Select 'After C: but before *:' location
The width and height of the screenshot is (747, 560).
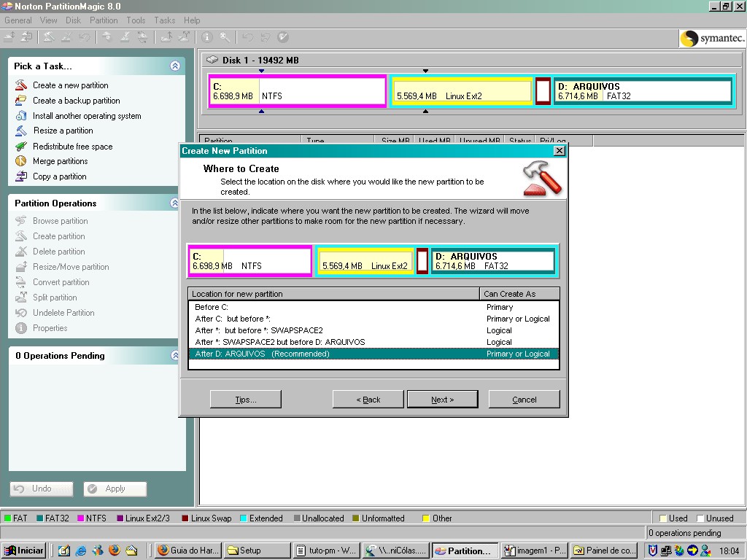373,319
